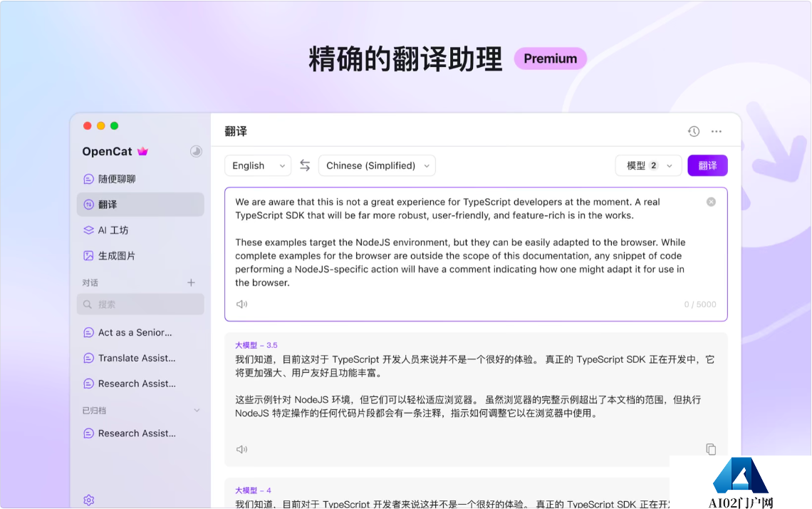Open the more options ellipsis menu

point(716,132)
